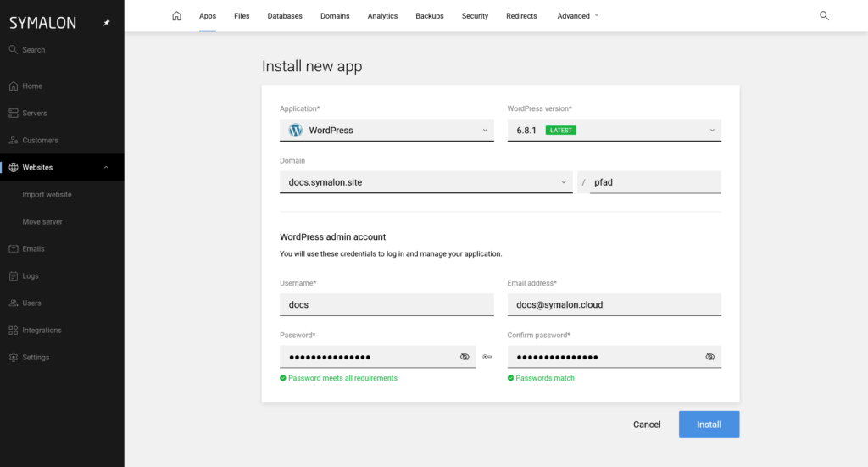Click 'WordPress admin account' heading
Screen dimensions: 868x467
(x=332, y=236)
